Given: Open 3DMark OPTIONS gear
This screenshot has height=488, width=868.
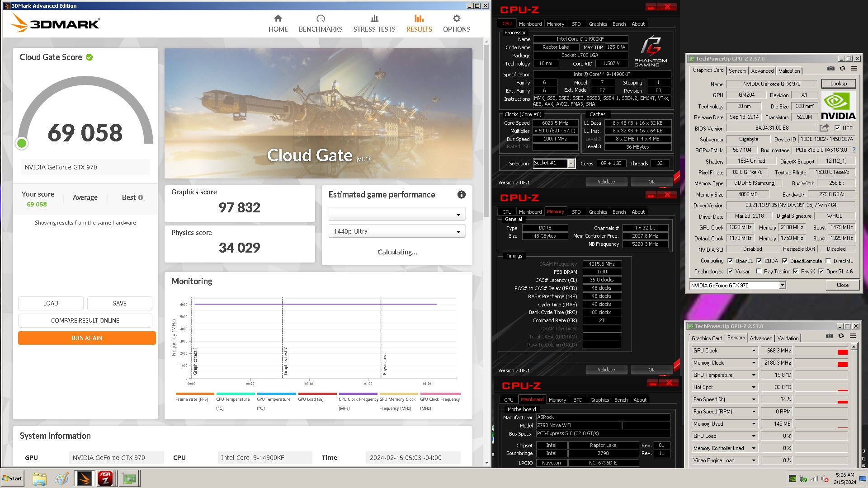Looking at the screenshot, I should [457, 23].
